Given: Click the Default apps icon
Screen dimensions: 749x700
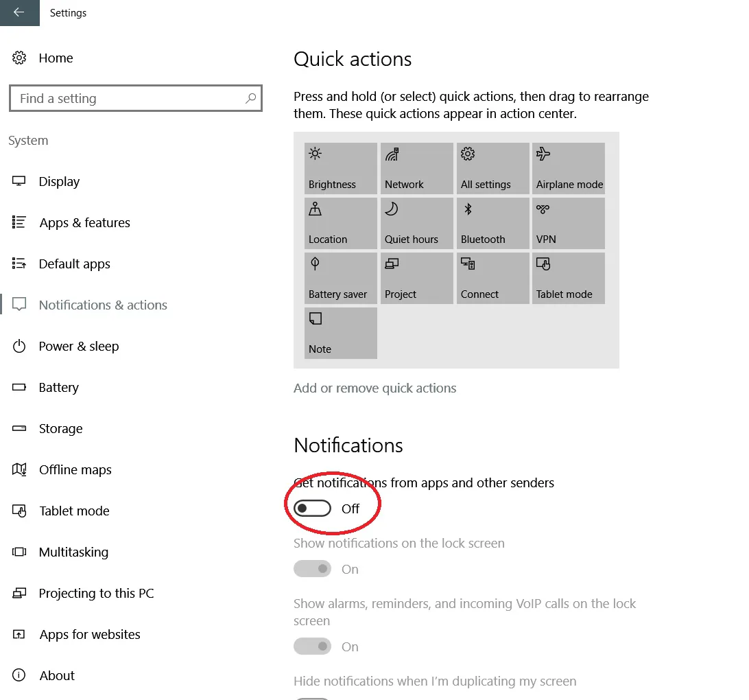Looking at the screenshot, I should point(19,264).
